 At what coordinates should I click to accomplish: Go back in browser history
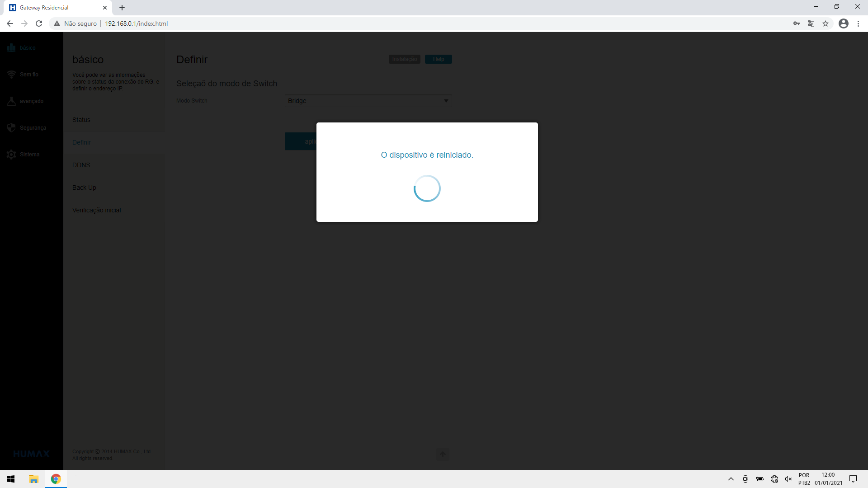(10, 23)
